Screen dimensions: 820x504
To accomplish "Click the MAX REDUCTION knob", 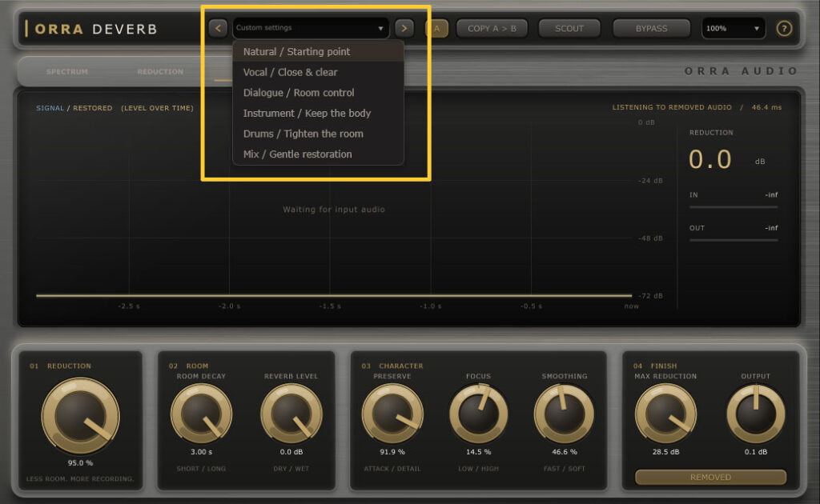I will pos(665,414).
